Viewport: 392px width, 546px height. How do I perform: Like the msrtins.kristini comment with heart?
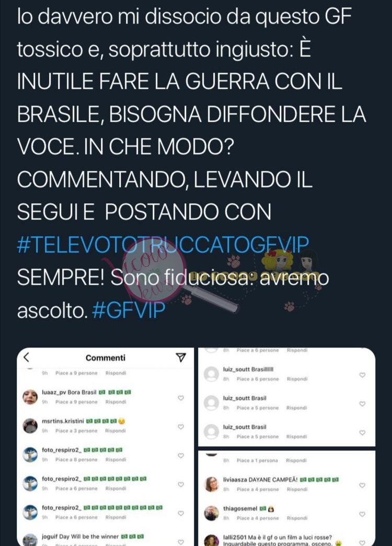click(x=180, y=426)
